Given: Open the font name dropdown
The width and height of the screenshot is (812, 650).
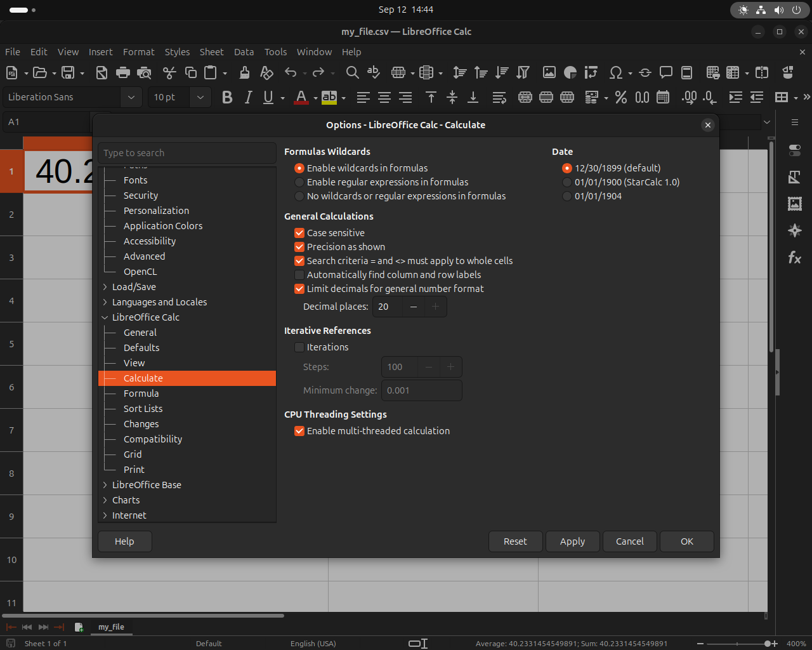Looking at the screenshot, I should (x=131, y=97).
